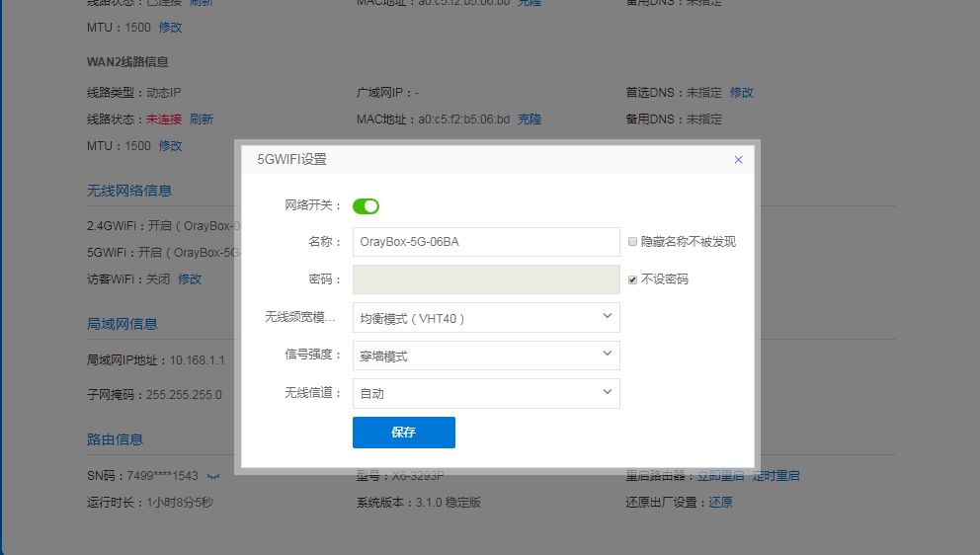980x555 pixels.
Task: Click restart router immediately link
Action: (x=720, y=476)
